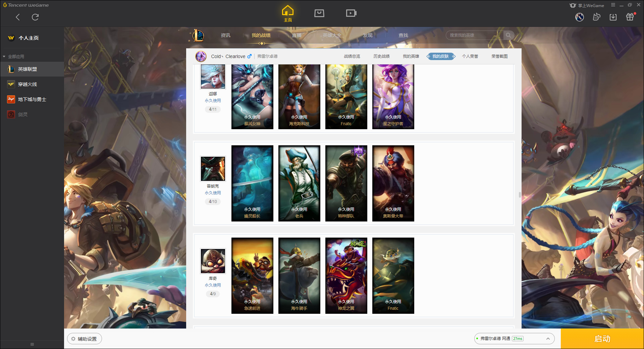Click the League of Legends logo icon
Image resolution: width=644 pixels, height=349 pixels.
tap(198, 35)
